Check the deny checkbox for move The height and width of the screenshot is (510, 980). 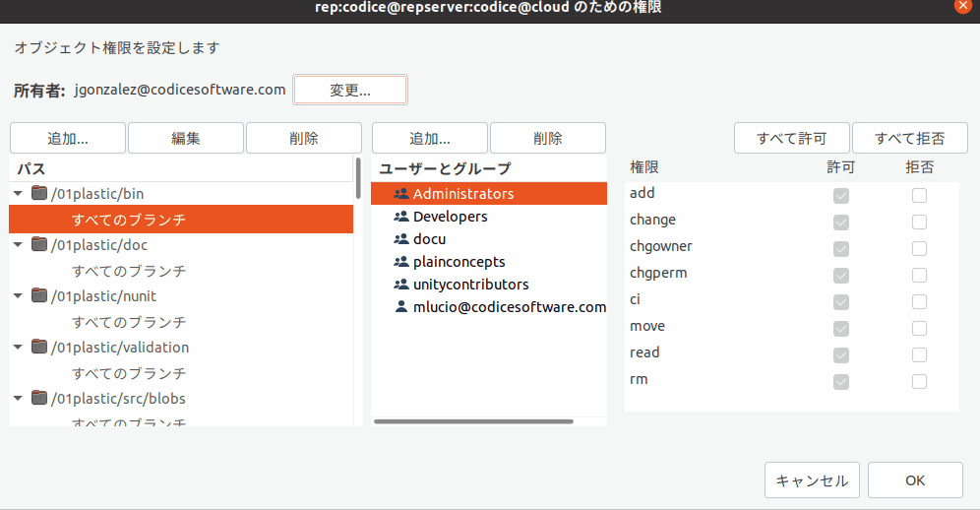[x=919, y=329]
